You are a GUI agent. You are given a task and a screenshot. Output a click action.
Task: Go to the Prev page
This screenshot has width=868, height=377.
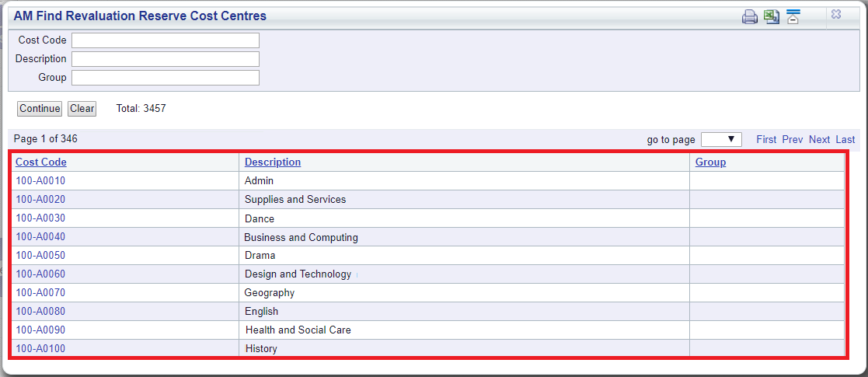point(792,139)
